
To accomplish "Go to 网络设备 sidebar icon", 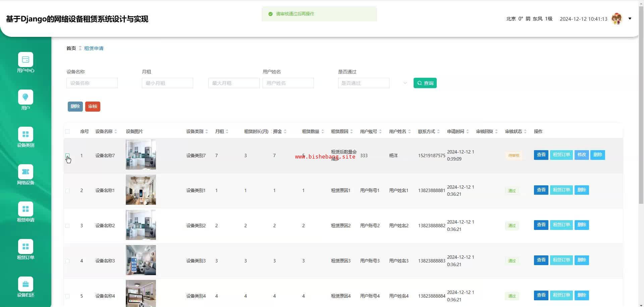I will [25, 172].
